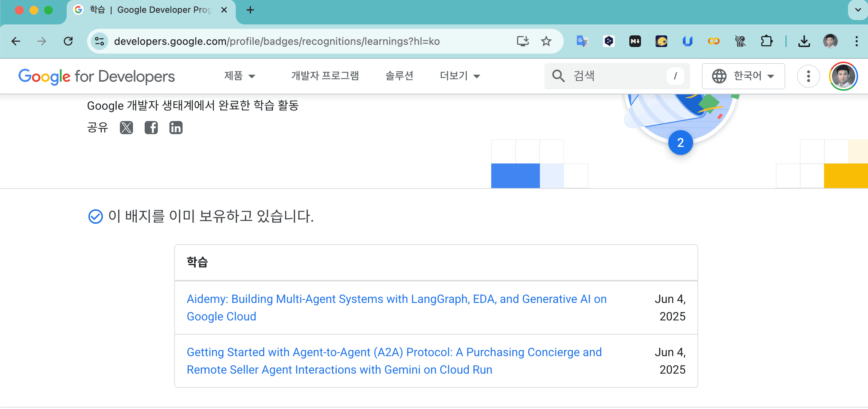Open the Markdown (M↓) extension

[635, 41]
